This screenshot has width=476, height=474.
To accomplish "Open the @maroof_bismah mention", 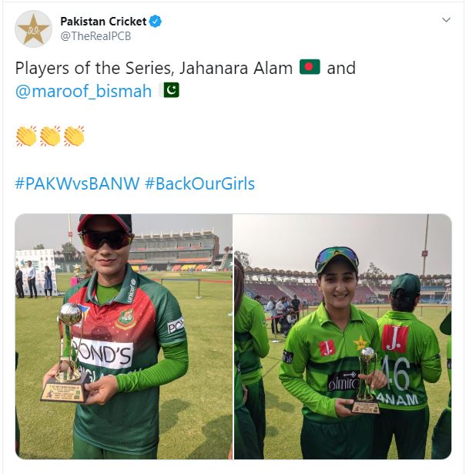I will (x=83, y=91).
